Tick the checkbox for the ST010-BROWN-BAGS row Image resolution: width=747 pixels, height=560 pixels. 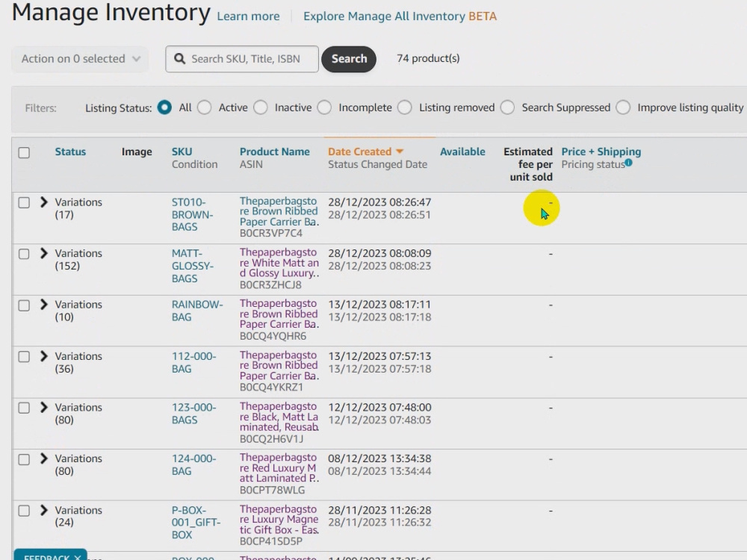24,202
